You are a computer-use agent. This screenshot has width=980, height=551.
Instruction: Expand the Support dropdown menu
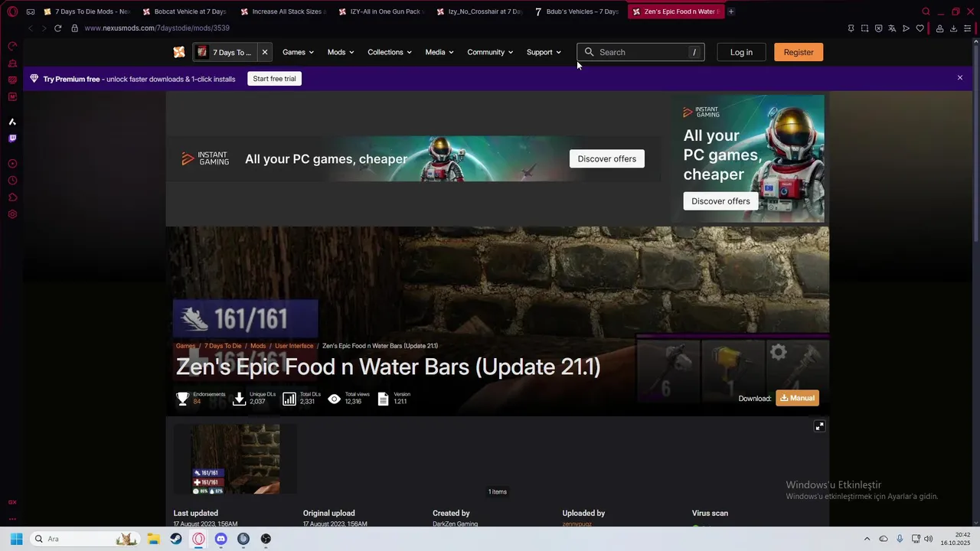(544, 52)
